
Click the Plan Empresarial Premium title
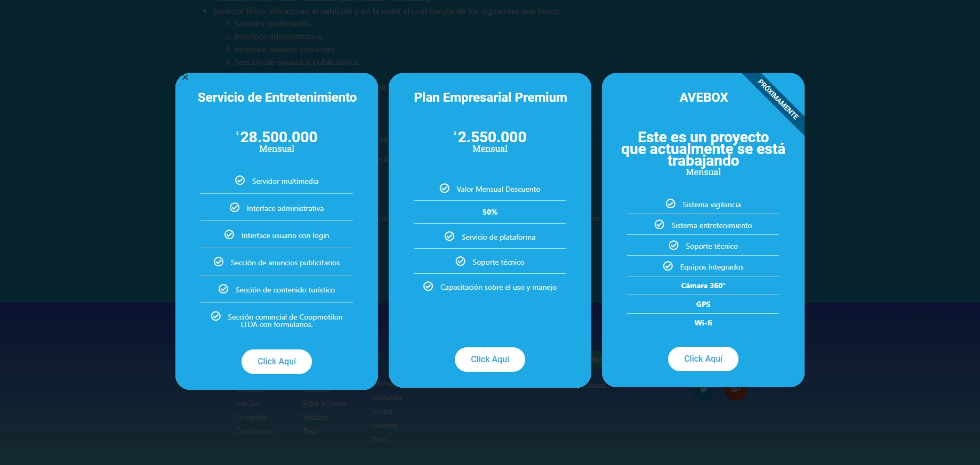490,97
